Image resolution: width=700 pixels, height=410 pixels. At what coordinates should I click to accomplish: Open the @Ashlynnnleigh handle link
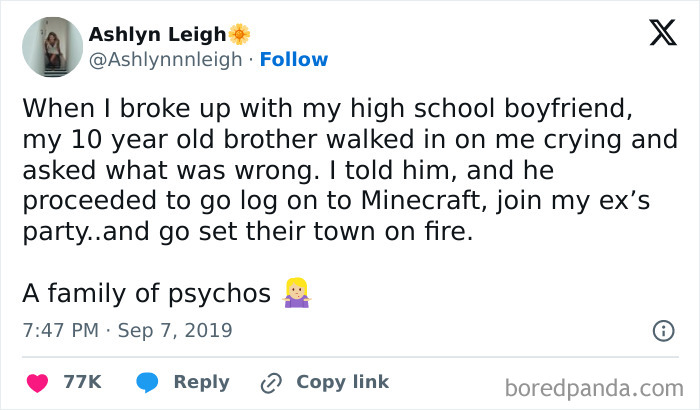pos(166,60)
